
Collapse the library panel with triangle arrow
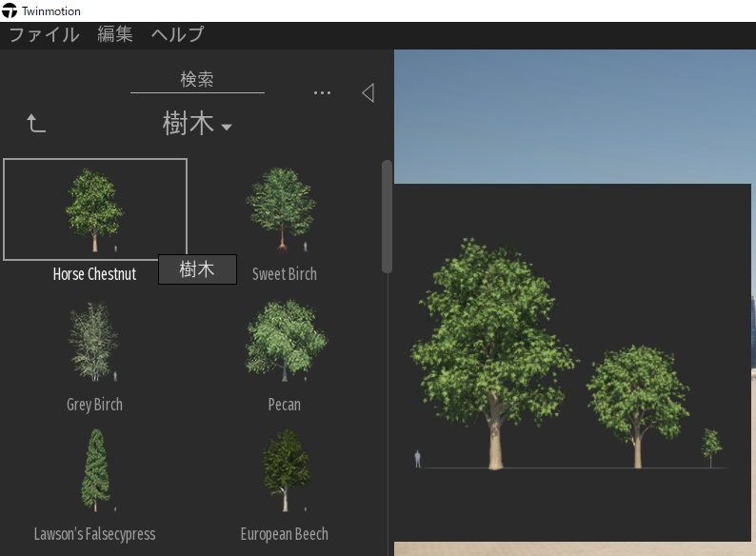(368, 92)
